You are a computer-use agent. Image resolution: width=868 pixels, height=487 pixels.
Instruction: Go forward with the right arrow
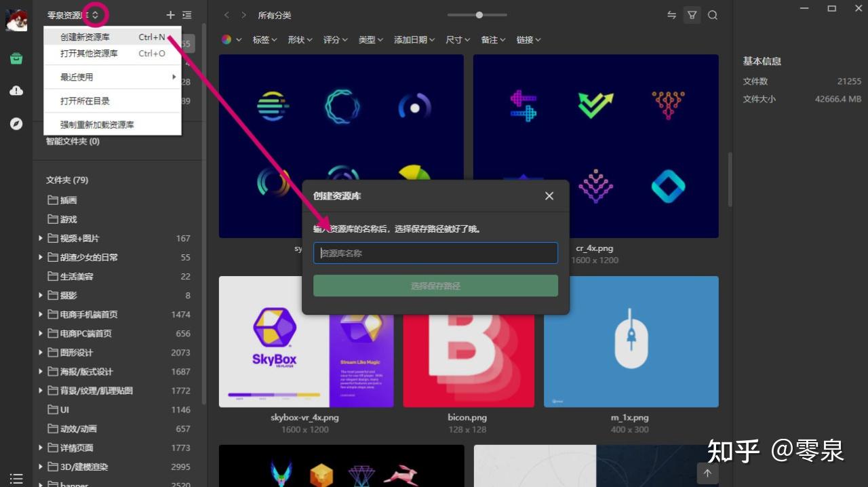point(244,15)
